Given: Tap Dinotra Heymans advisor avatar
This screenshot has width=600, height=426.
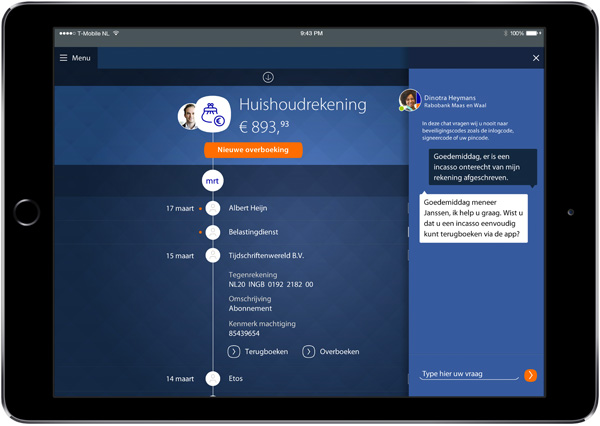Looking at the screenshot, I should coord(409,100).
